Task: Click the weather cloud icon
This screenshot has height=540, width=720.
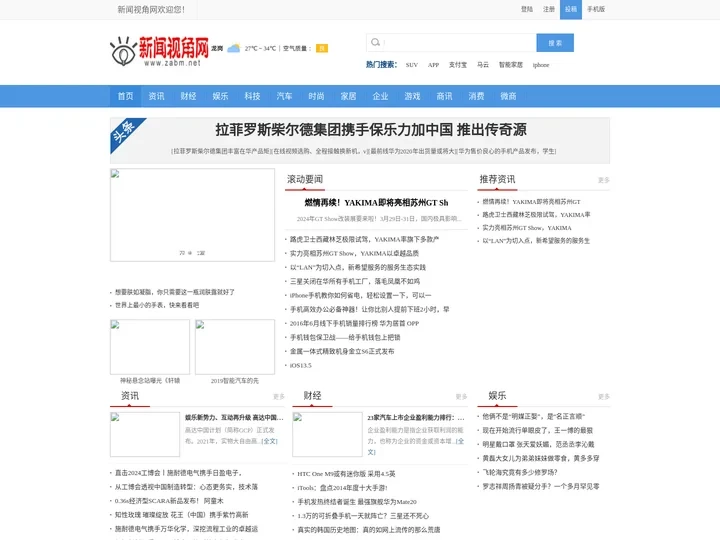Action: click(234, 48)
